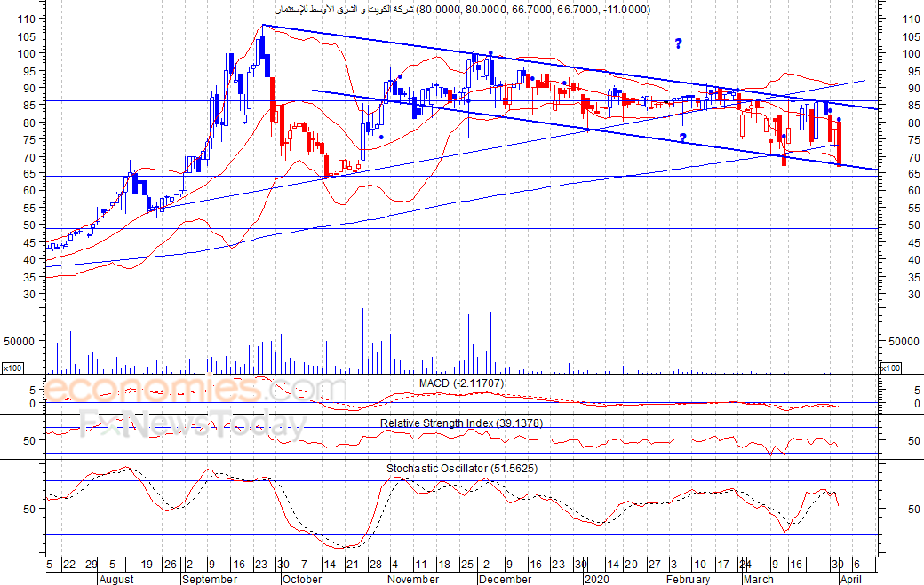
Task: Select the September month label
Action: [210, 579]
